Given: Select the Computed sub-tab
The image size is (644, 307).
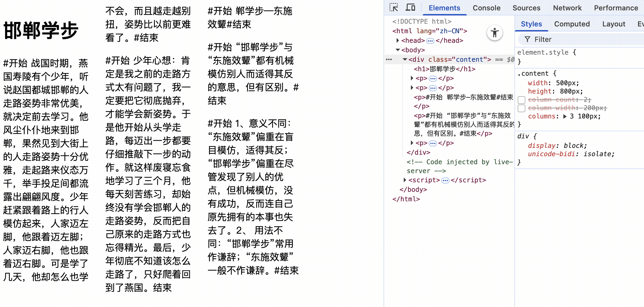Looking at the screenshot, I should coord(572,24).
